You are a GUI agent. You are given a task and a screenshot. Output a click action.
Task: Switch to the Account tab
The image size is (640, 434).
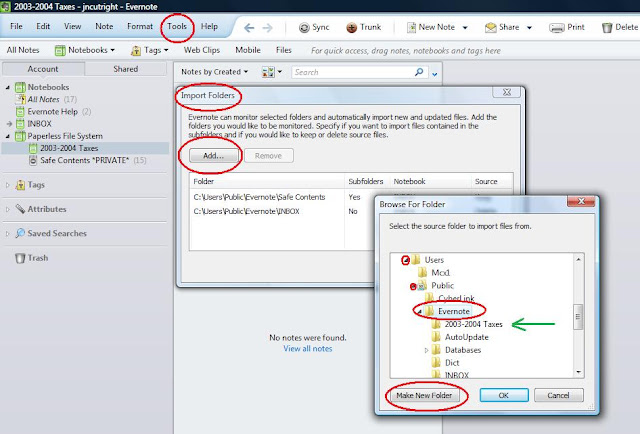pyautogui.click(x=43, y=69)
